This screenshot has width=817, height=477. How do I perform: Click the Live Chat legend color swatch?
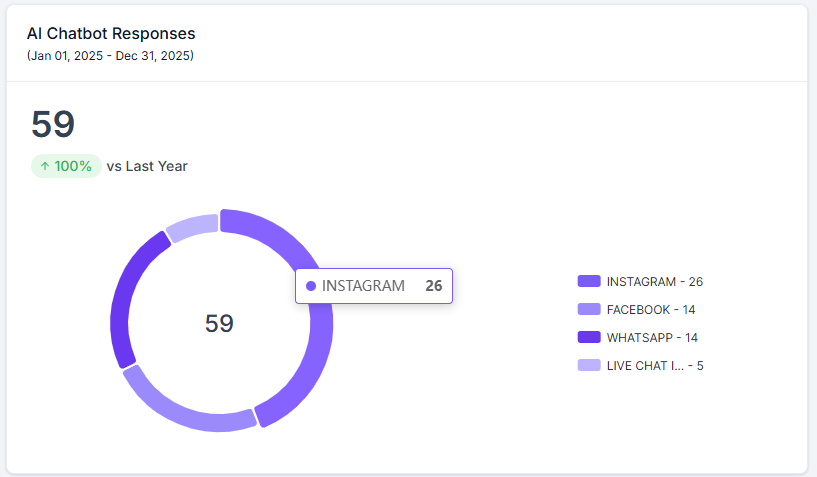(x=589, y=366)
